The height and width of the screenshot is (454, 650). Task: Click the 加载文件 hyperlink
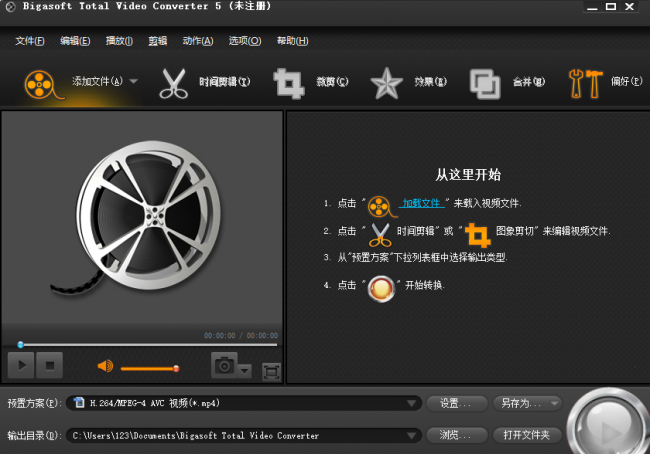(422, 203)
